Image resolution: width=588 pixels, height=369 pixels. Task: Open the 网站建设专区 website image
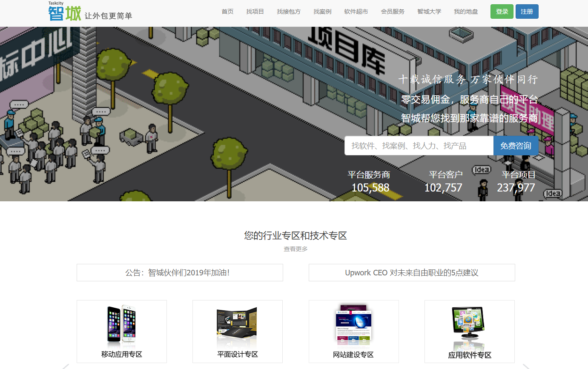[x=353, y=324]
